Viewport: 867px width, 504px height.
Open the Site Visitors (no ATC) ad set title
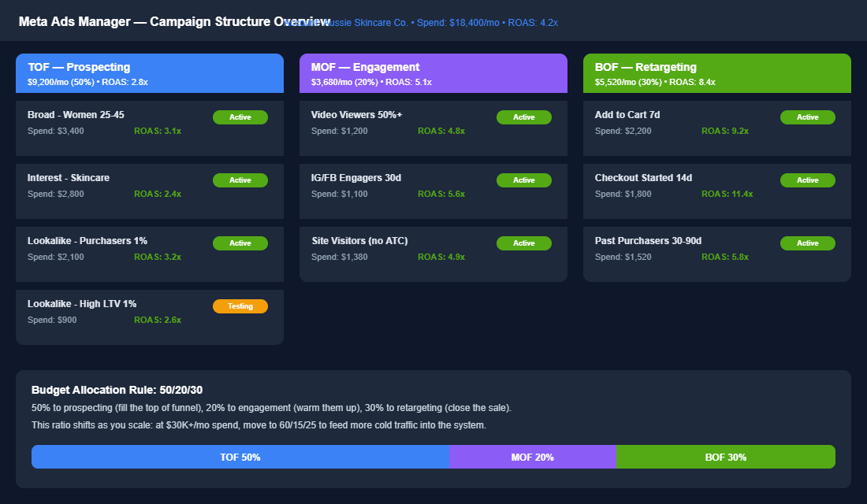(x=359, y=241)
